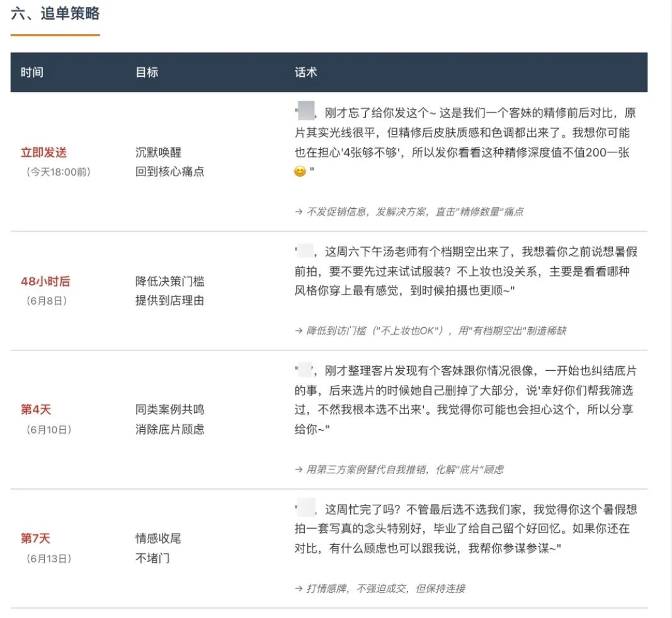Select the goal "不堵门"
Screen dimensions: 672x618
click(152, 558)
